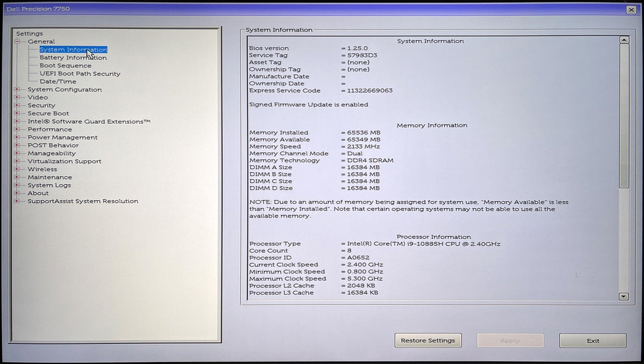
Task: Click Memory Installed value 65536 MB
Action: [364, 133]
